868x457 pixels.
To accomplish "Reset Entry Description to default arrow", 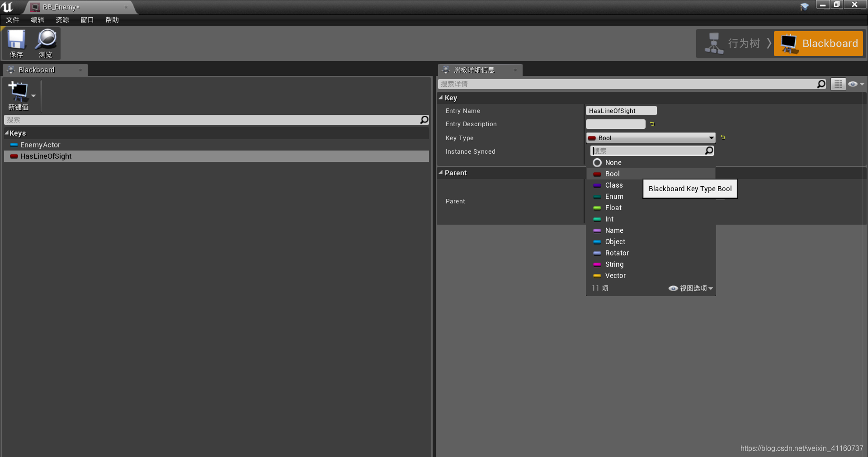I will [x=652, y=123].
